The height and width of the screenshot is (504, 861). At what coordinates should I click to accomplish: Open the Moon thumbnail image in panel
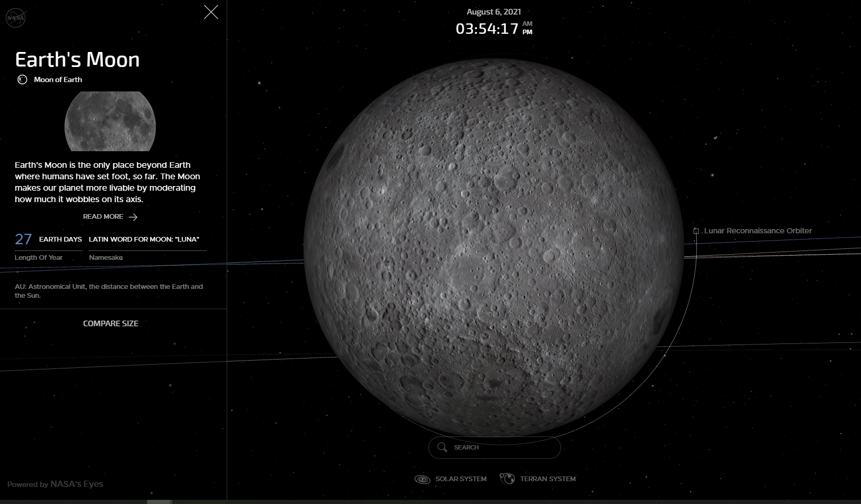[110, 121]
